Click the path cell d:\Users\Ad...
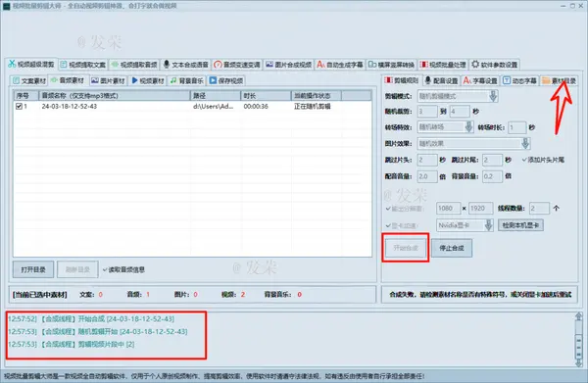This screenshot has width=588, height=383. point(214,107)
